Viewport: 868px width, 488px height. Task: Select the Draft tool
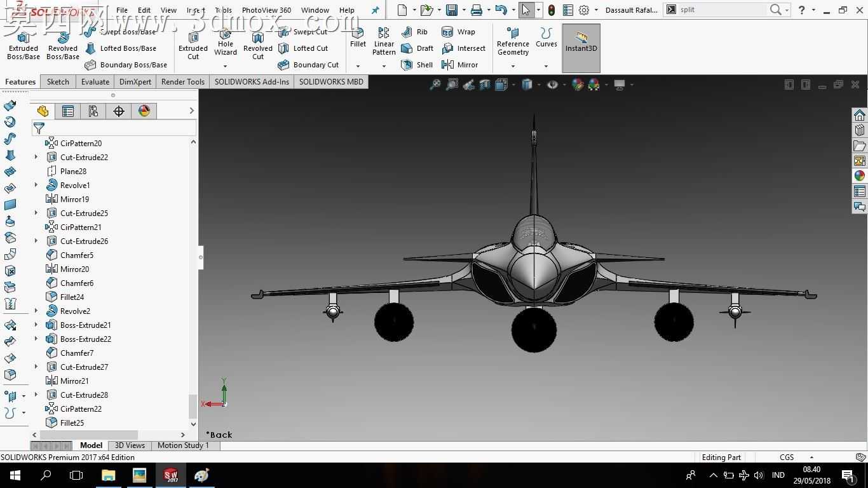click(417, 48)
